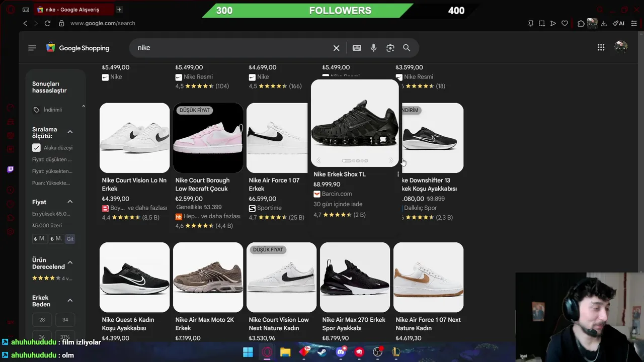Open the on-screen keyboard input tool

coord(357,48)
